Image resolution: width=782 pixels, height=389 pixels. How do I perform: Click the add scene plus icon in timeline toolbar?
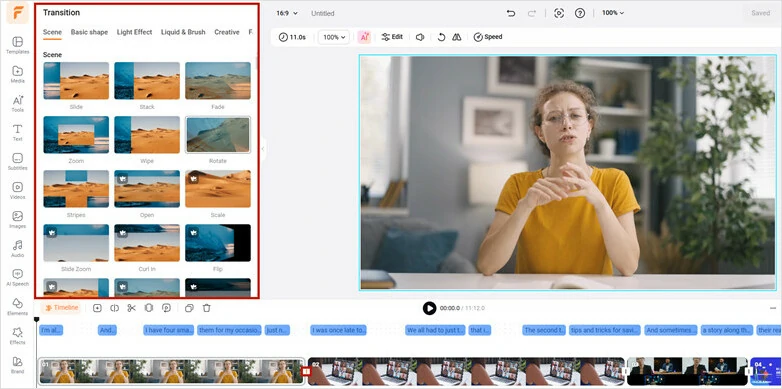coord(97,308)
